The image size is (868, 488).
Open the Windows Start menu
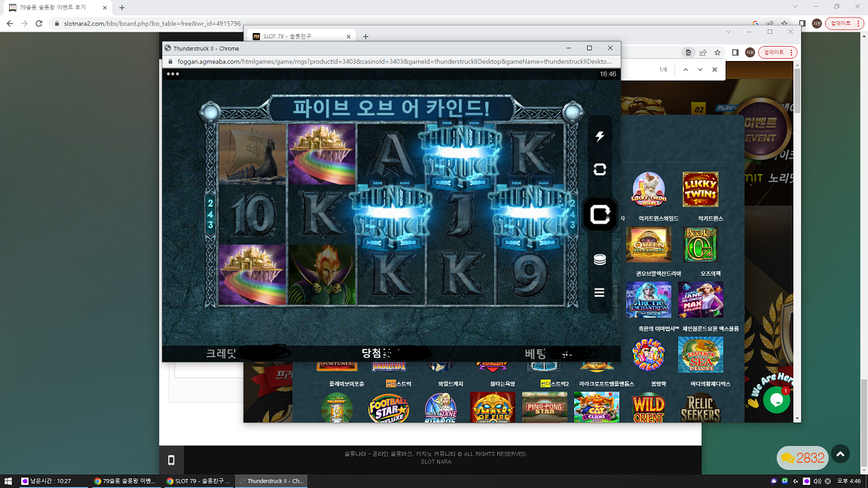8,480
